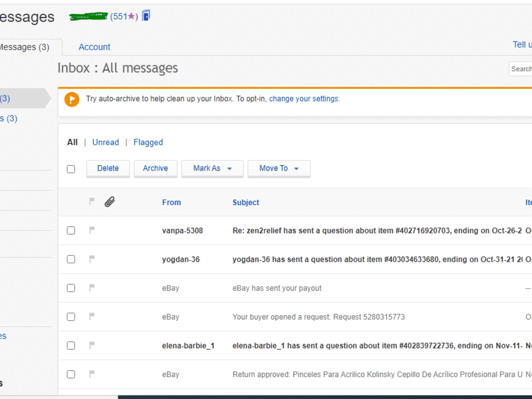Open the Mark As dropdown
The image size is (532, 399).
212,169
